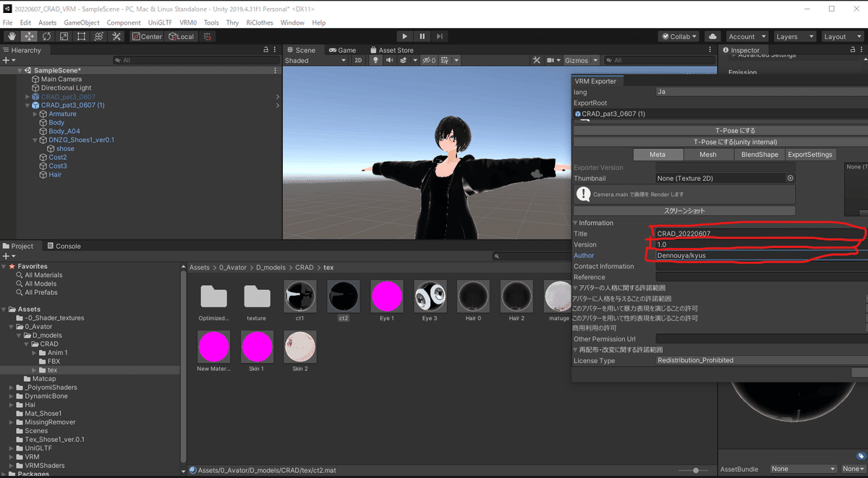This screenshot has width=868, height=478.
Task: Toggle scene lighting bulb icon
Action: 376,61
